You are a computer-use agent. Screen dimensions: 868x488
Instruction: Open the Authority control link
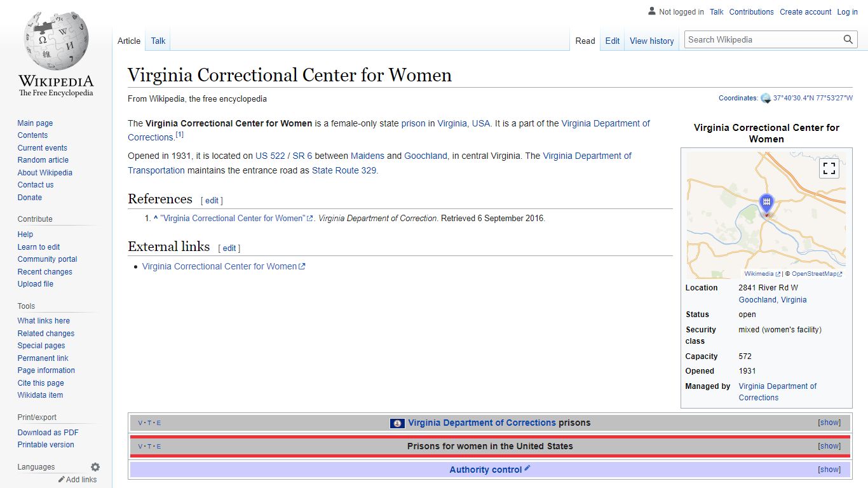[485, 470]
